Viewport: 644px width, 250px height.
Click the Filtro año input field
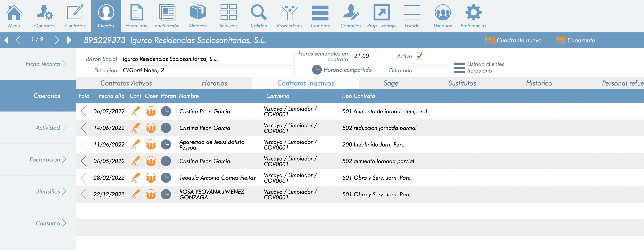pos(432,70)
